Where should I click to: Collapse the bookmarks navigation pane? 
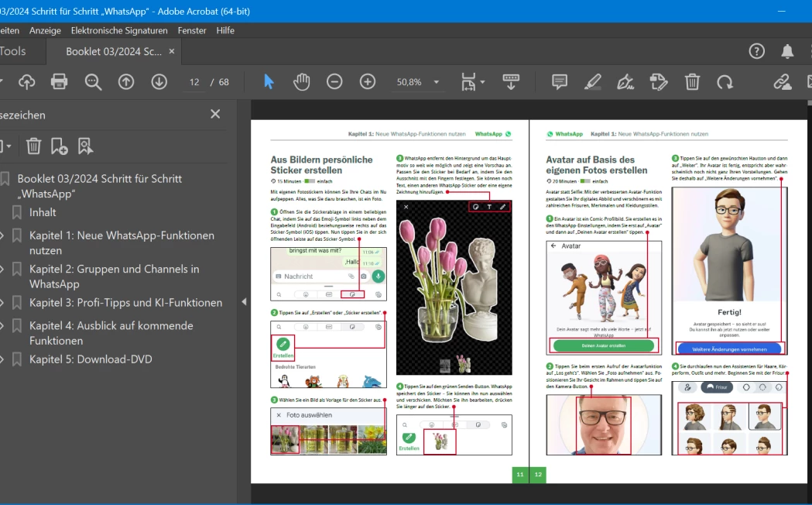(245, 301)
